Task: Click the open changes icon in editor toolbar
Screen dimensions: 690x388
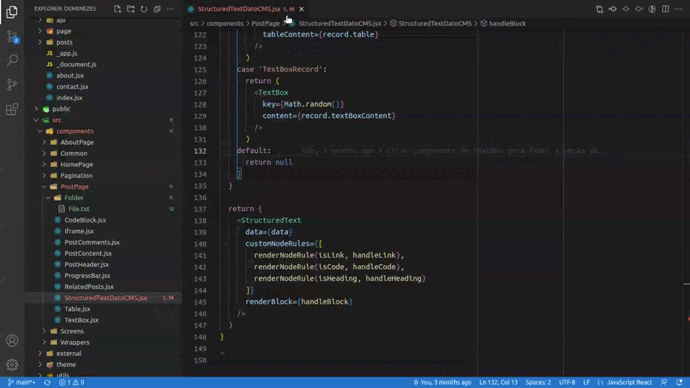Action: click(599, 9)
